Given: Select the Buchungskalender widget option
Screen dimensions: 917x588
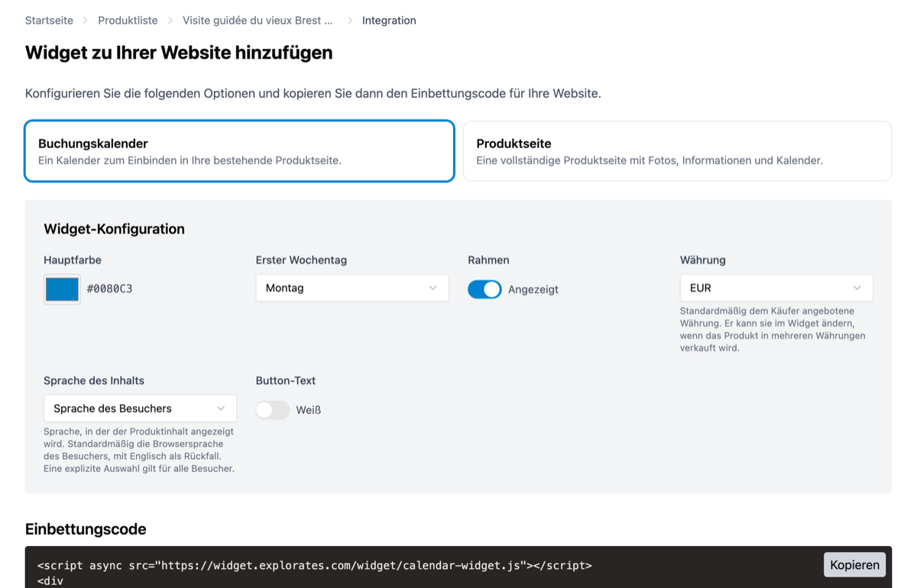Looking at the screenshot, I should (240, 151).
